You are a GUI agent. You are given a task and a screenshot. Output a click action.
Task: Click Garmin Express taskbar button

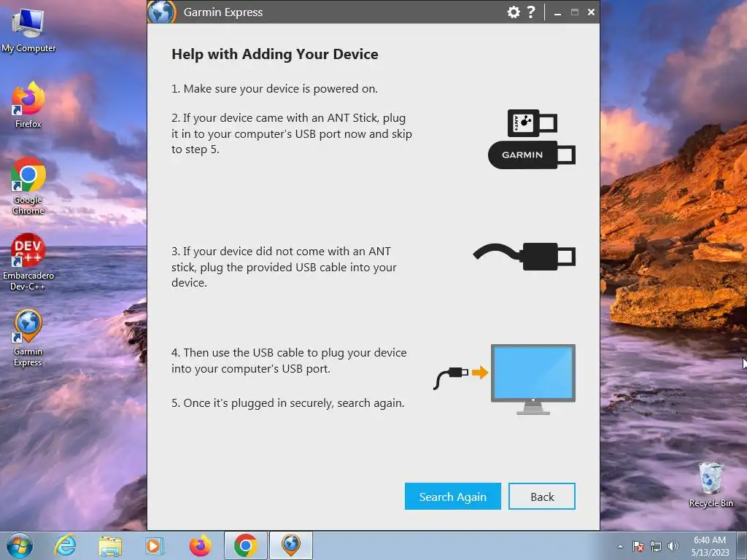coord(291,545)
